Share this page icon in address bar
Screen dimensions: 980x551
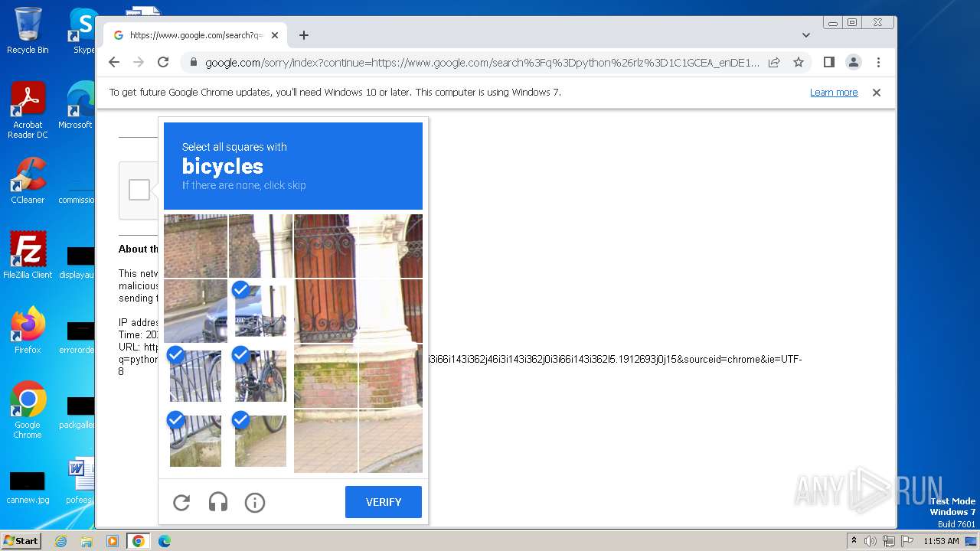pos(774,63)
